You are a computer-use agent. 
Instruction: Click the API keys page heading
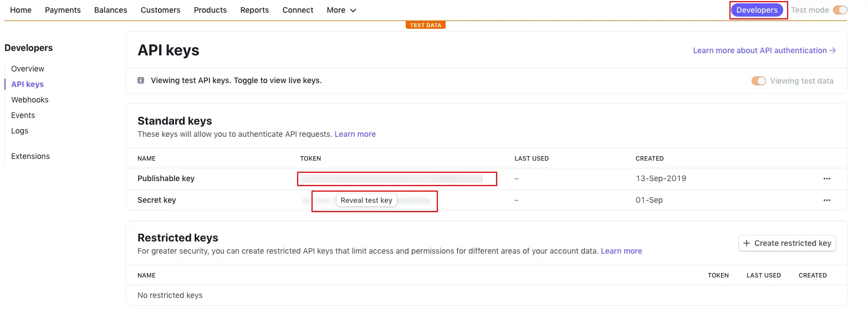[169, 50]
